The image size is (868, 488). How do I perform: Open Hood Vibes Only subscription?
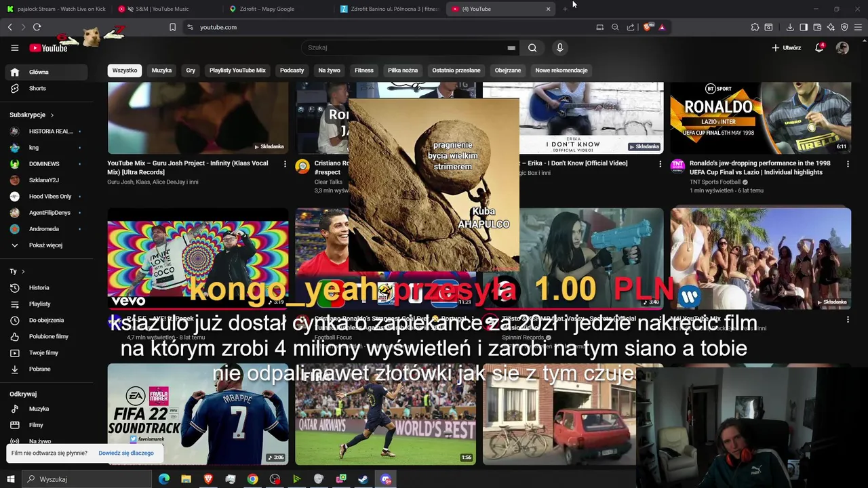coord(46,196)
